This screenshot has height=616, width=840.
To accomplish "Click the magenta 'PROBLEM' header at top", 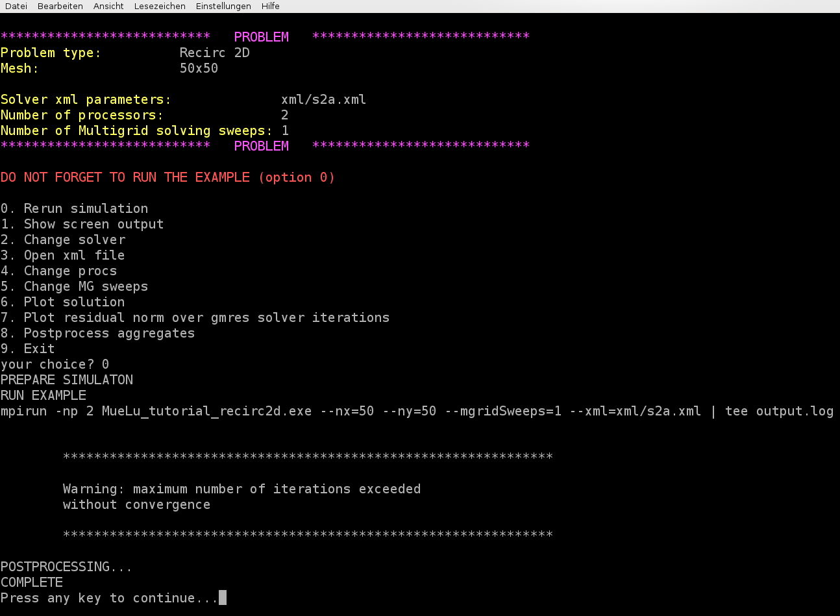I will (x=261, y=37).
